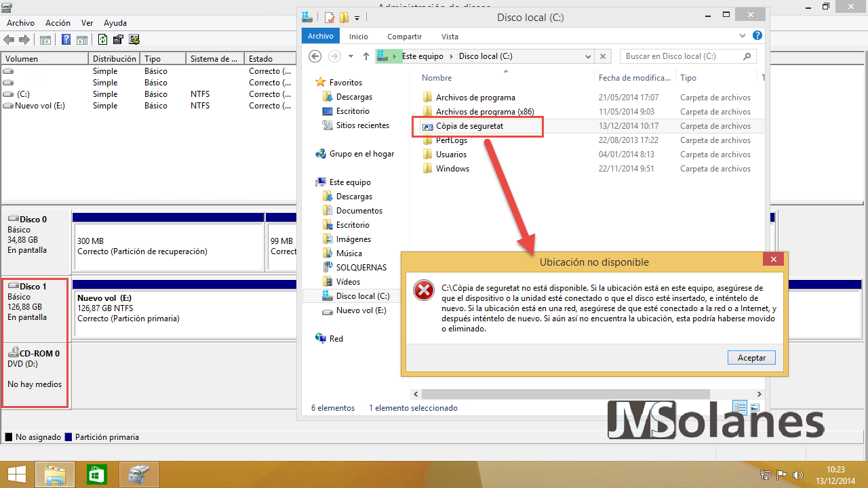
Task: Open Help icon in Disk Management toolbar
Action: (x=66, y=40)
